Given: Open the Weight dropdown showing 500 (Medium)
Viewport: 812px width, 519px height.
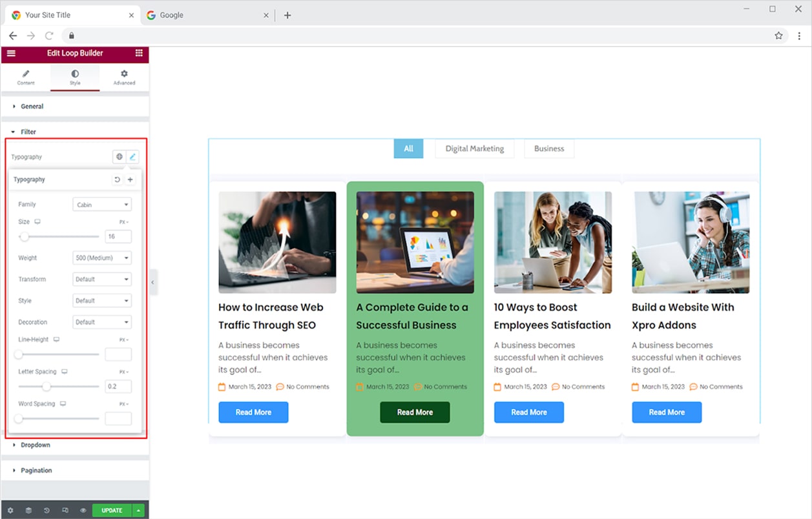Looking at the screenshot, I should (102, 258).
